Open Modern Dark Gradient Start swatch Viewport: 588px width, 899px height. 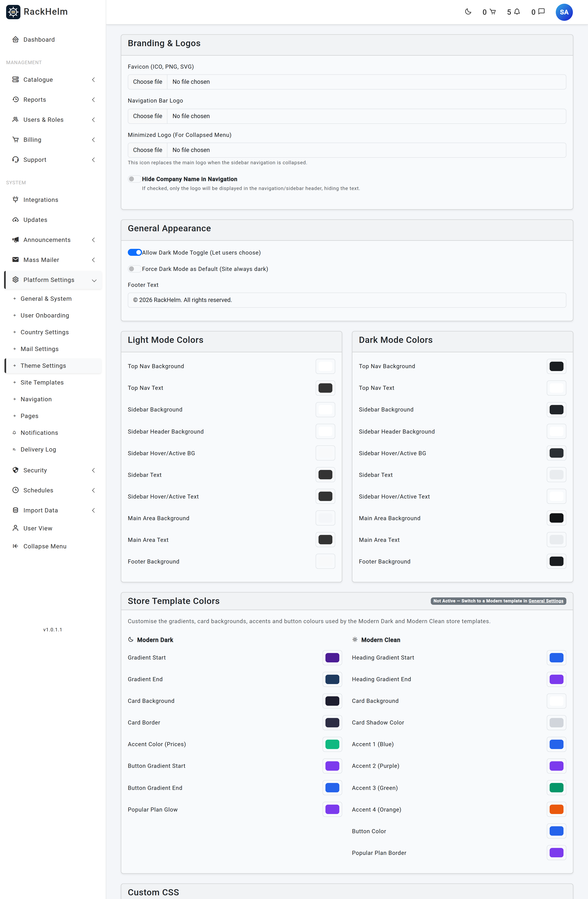coord(332,658)
